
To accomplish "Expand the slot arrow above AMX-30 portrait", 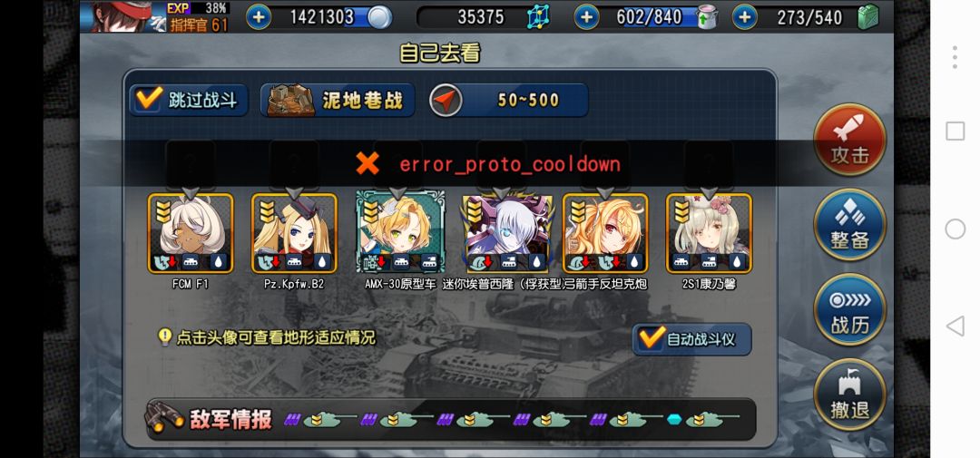I will [x=398, y=192].
